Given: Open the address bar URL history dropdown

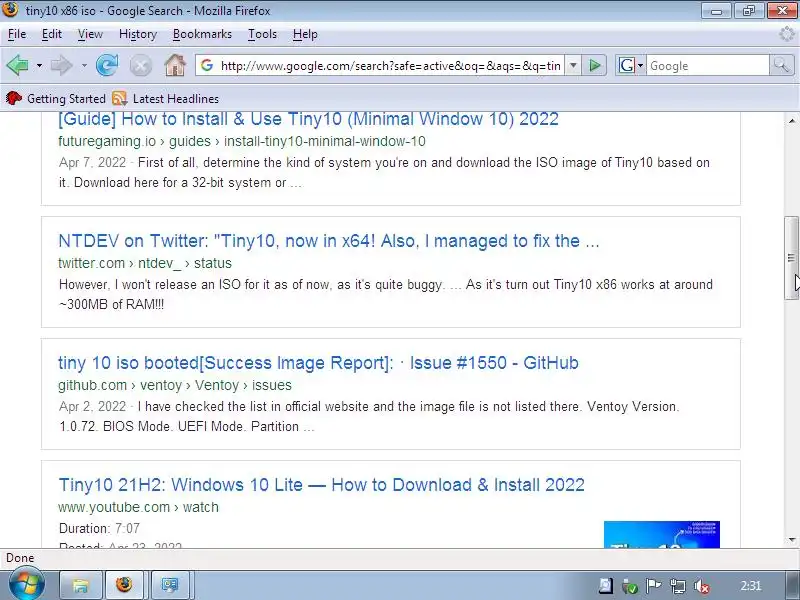Looking at the screenshot, I should click(x=573, y=65).
